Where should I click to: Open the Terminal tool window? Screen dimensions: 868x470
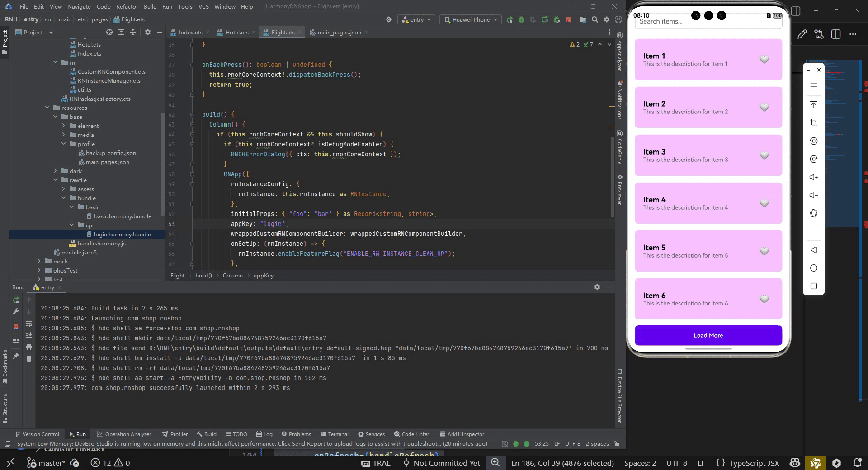[334, 434]
